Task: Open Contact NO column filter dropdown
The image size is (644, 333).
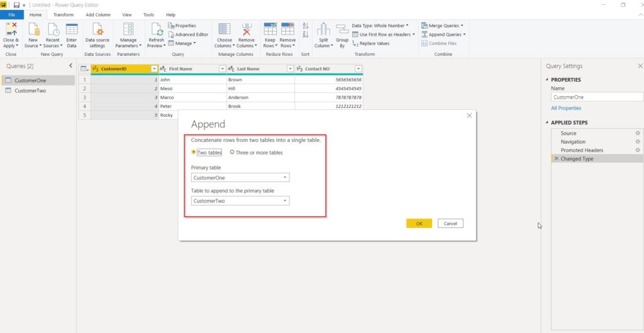Action: (x=358, y=69)
